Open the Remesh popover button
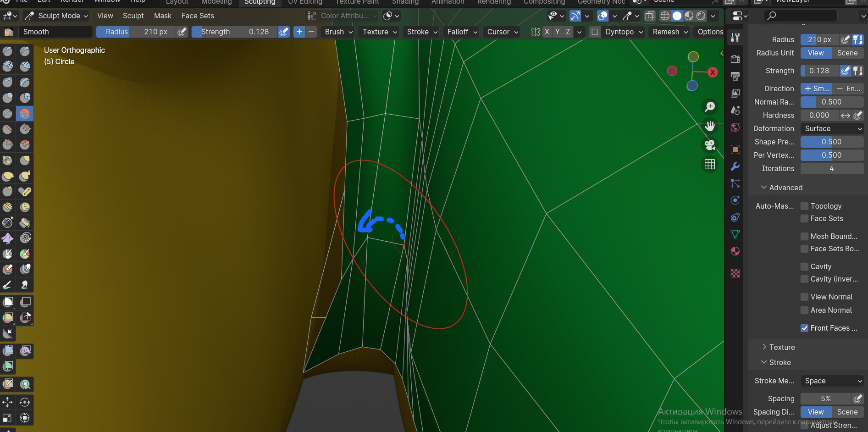Image resolution: width=868 pixels, height=432 pixels. point(670,32)
